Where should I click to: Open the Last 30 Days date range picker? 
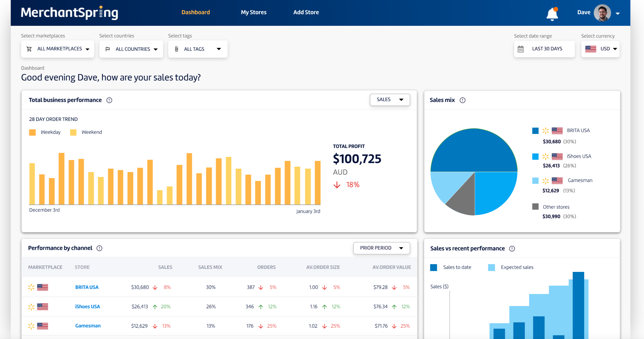tap(544, 49)
